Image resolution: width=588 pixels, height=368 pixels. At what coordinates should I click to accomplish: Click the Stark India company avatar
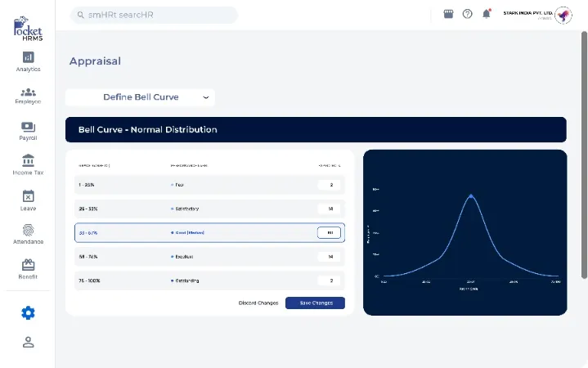tap(563, 16)
